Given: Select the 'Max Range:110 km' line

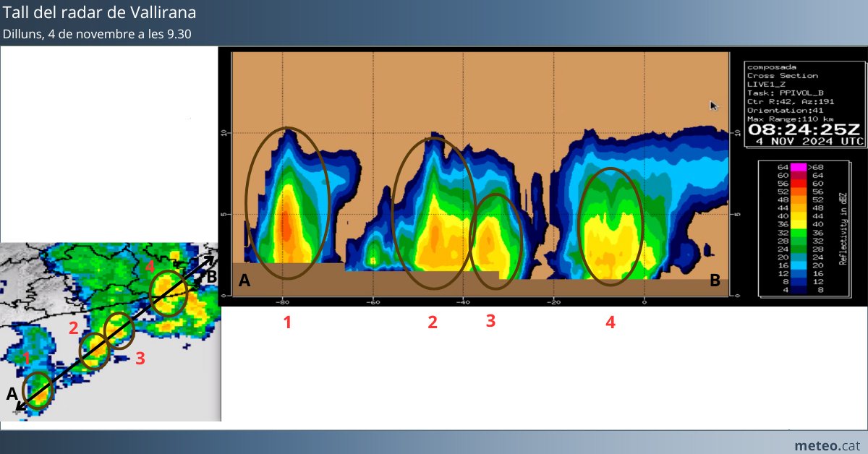Looking at the screenshot, I should click(x=791, y=119).
